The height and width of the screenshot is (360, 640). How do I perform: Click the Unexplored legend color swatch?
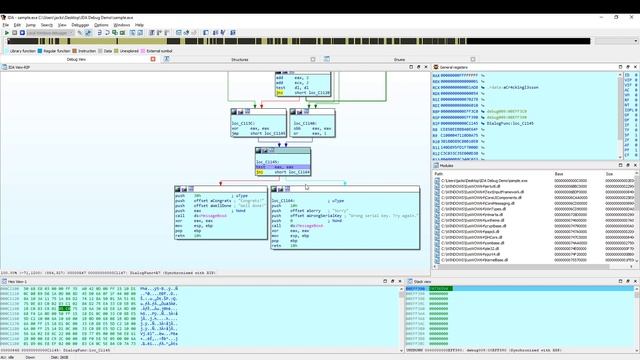(x=116, y=51)
